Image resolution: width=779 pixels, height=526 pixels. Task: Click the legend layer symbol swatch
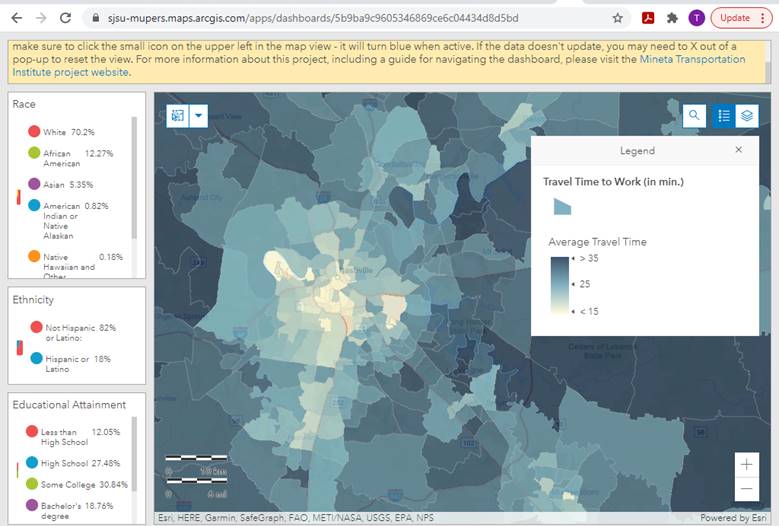(562, 206)
